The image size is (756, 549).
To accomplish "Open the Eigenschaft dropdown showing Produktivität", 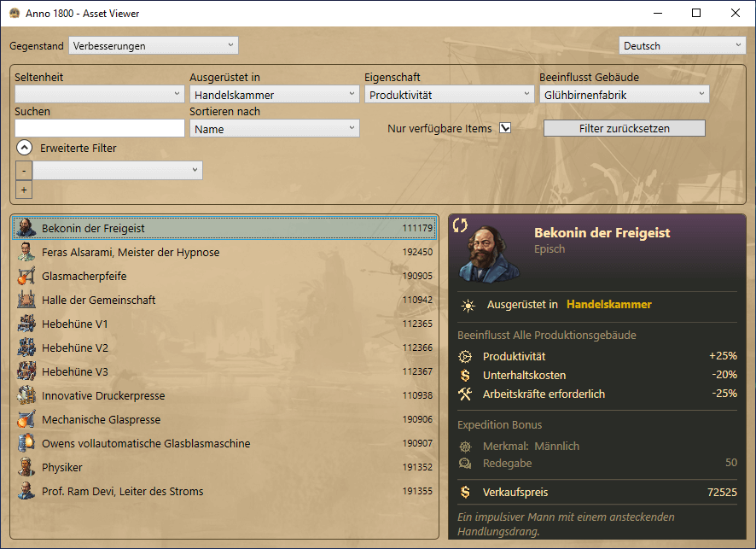I will (x=450, y=95).
